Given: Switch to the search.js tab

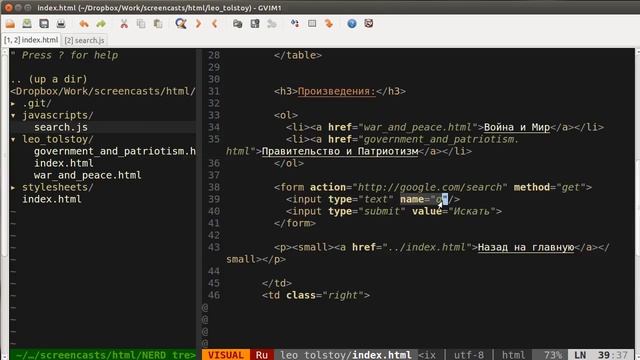Looking at the screenshot, I should [x=84, y=40].
